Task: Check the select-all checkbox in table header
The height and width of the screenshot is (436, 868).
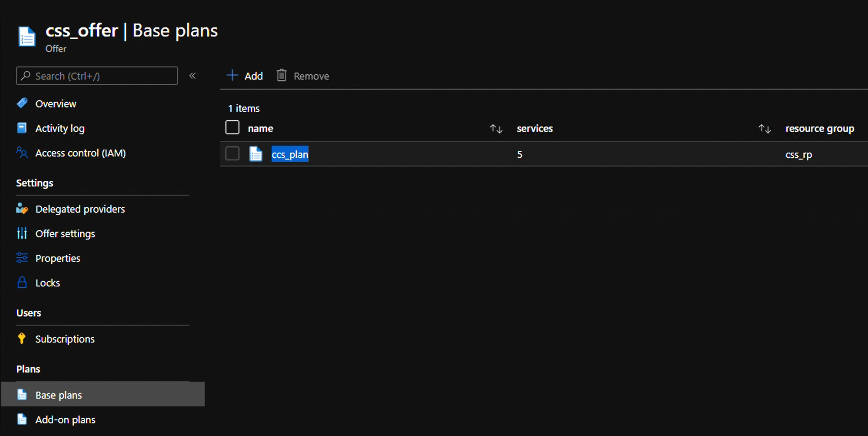Action: pos(232,127)
